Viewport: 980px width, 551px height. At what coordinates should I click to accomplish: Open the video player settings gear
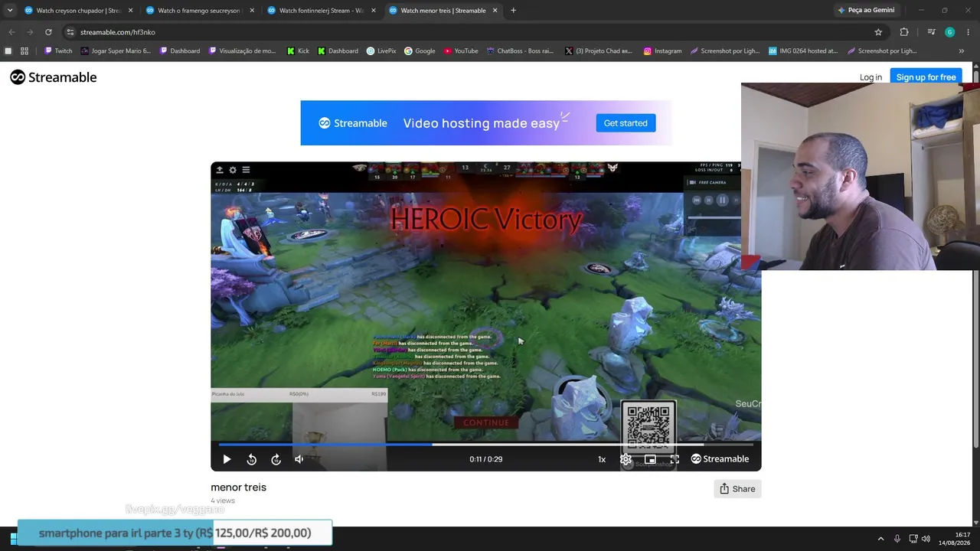coord(626,459)
